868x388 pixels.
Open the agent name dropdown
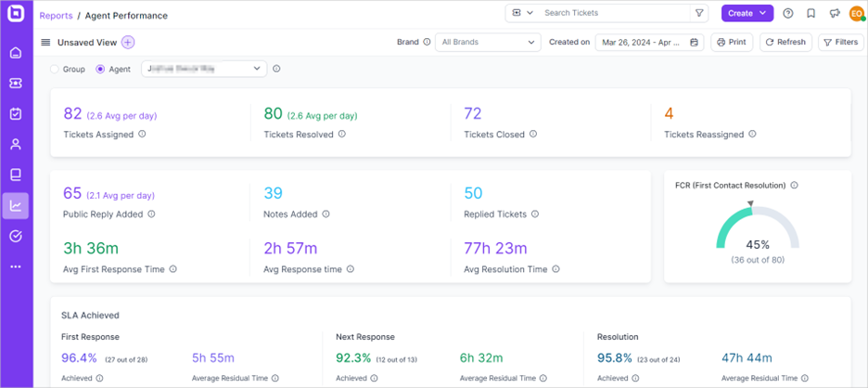[204, 69]
